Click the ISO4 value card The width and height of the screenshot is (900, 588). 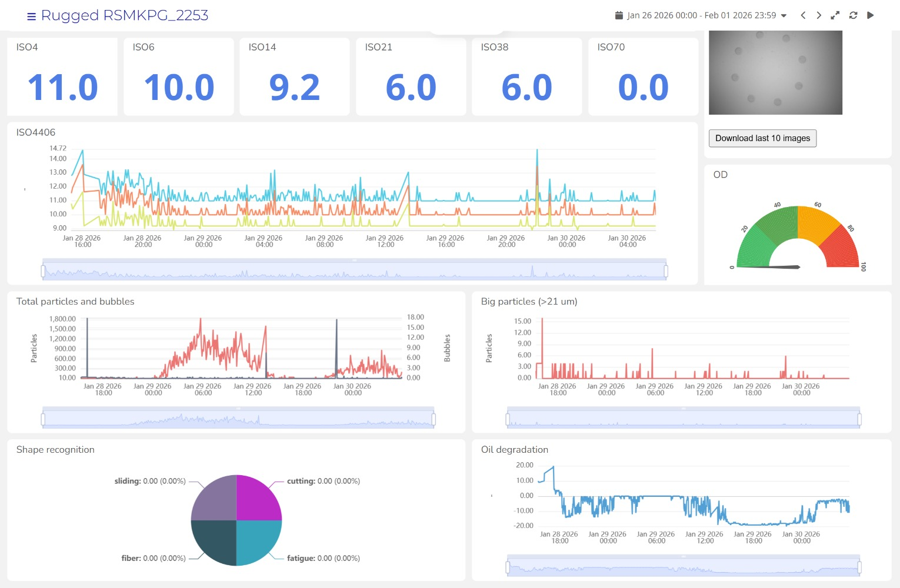pos(62,76)
